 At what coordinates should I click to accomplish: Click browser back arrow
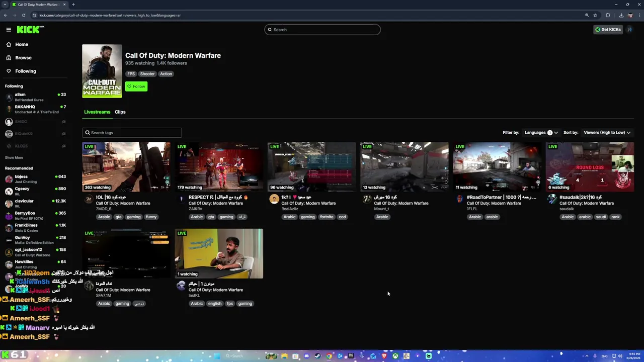(x=6, y=15)
